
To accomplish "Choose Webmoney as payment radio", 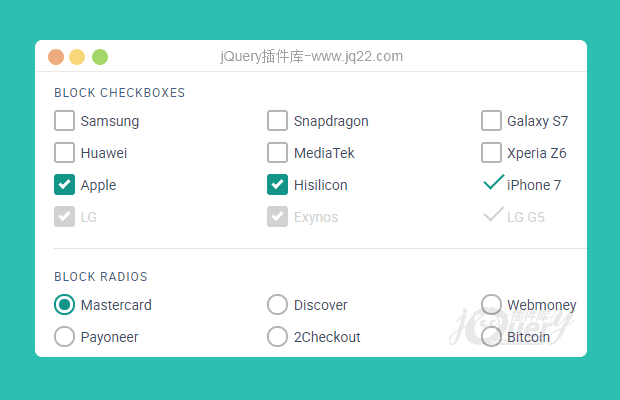I will coord(491,305).
